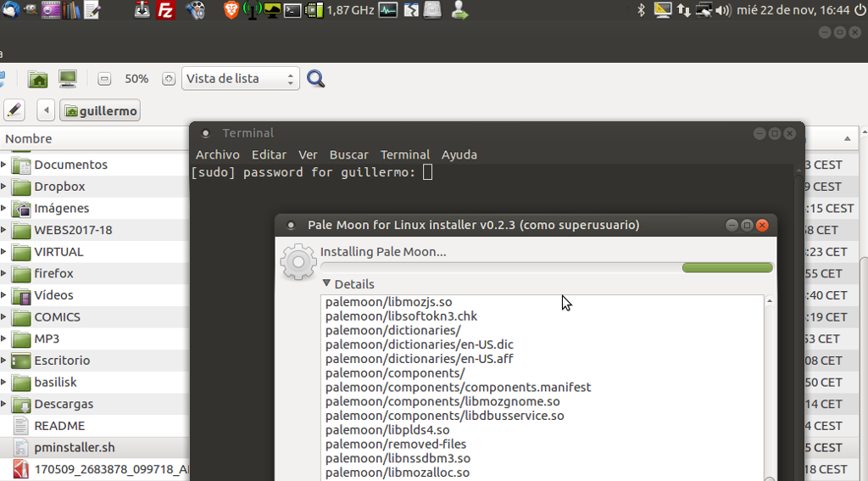Open the network connection arrows indicator
The image size is (868, 481).
click(684, 10)
